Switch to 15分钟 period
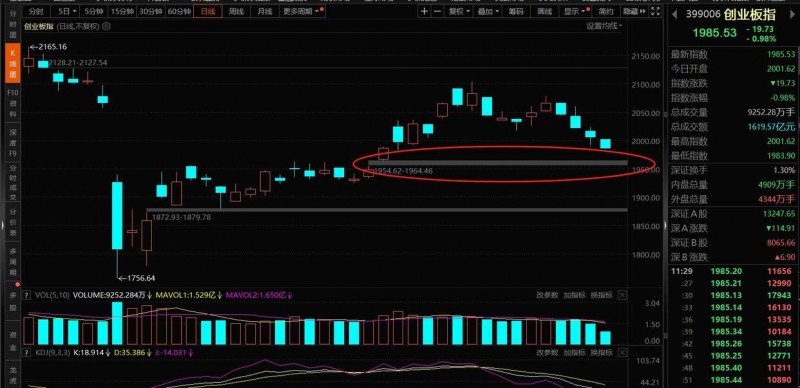The width and height of the screenshot is (800, 388). point(121,11)
